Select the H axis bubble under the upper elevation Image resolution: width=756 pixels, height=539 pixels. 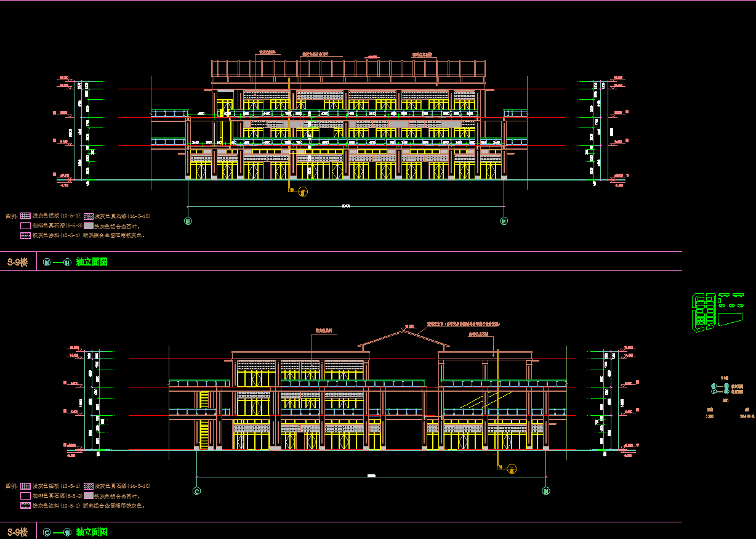[x=504, y=221]
